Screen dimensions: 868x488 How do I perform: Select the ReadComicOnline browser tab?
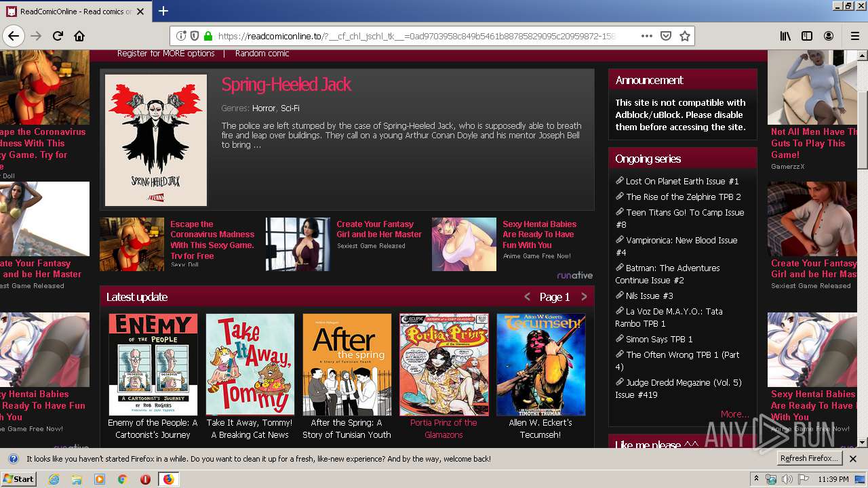(x=75, y=12)
